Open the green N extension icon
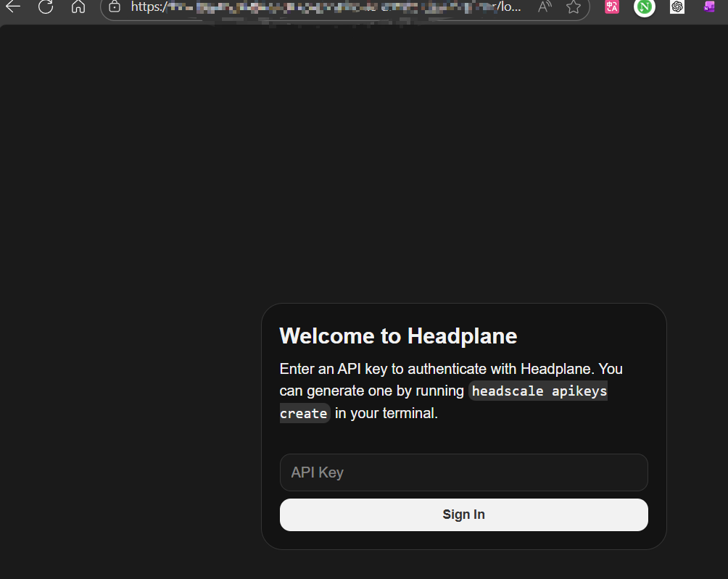Viewport: 728px width, 579px height. click(x=645, y=7)
